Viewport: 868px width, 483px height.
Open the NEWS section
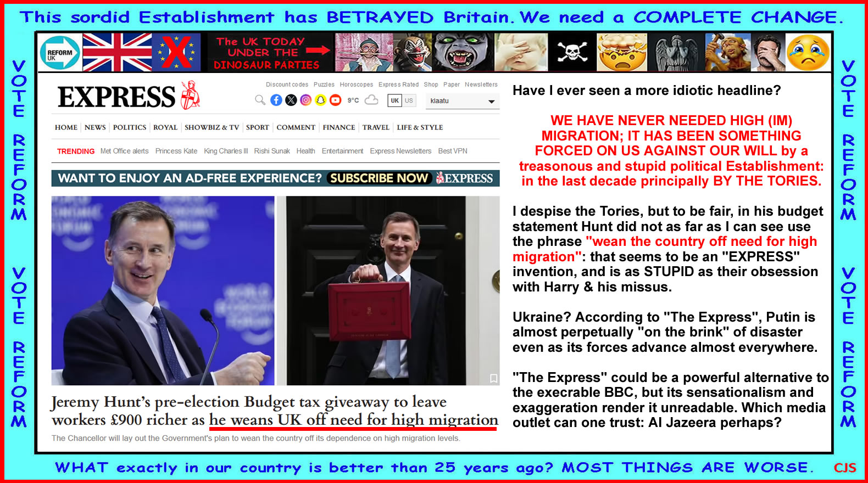click(x=95, y=127)
